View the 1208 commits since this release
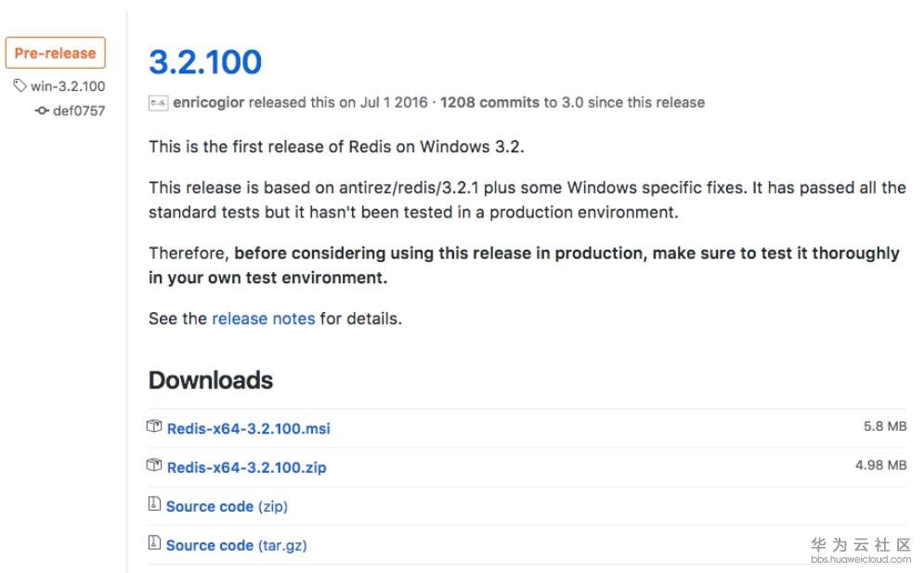This screenshot has height=573, width=924. [x=489, y=102]
